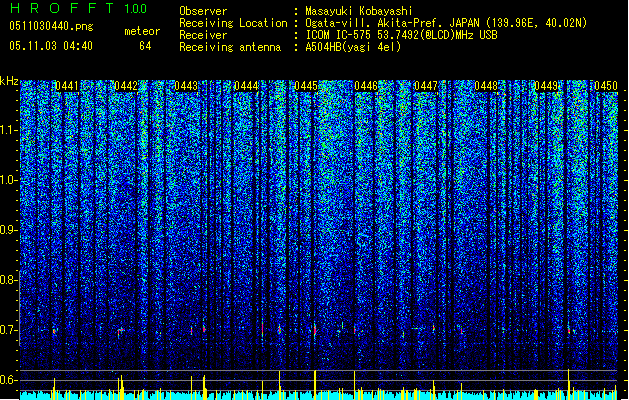
Task: Click the 0444 time marker
Action: pyautogui.click(x=246, y=86)
